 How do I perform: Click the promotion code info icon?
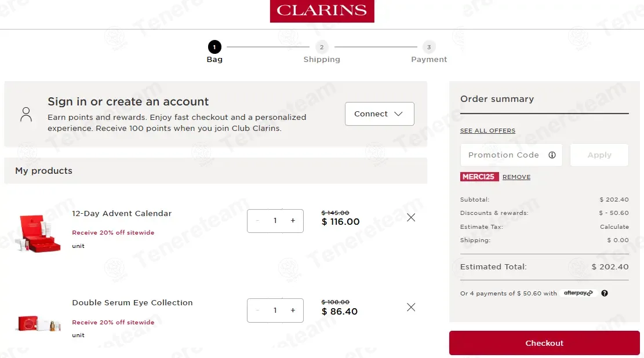click(x=552, y=155)
